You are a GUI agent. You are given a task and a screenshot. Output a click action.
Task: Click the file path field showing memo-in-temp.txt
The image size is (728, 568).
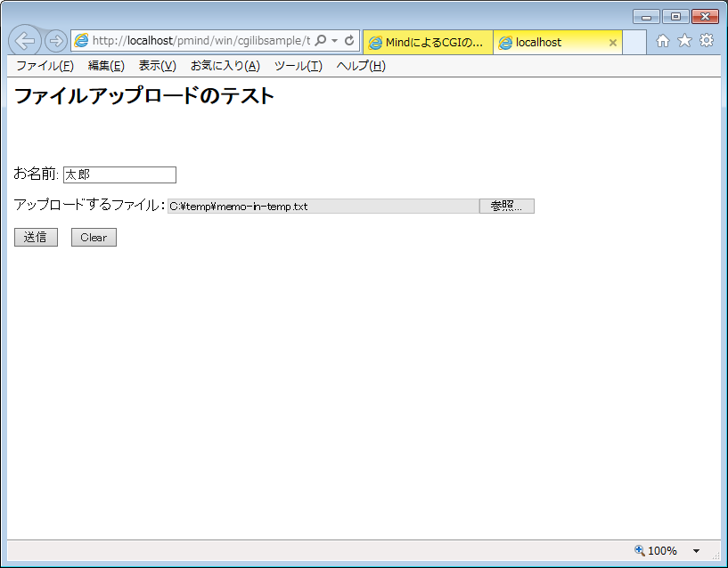(x=323, y=206)
